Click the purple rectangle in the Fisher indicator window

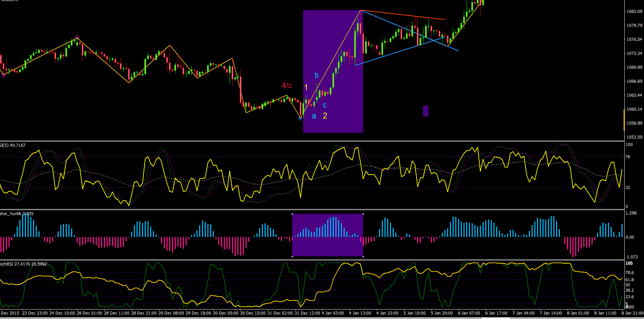(x=328, y=235)
